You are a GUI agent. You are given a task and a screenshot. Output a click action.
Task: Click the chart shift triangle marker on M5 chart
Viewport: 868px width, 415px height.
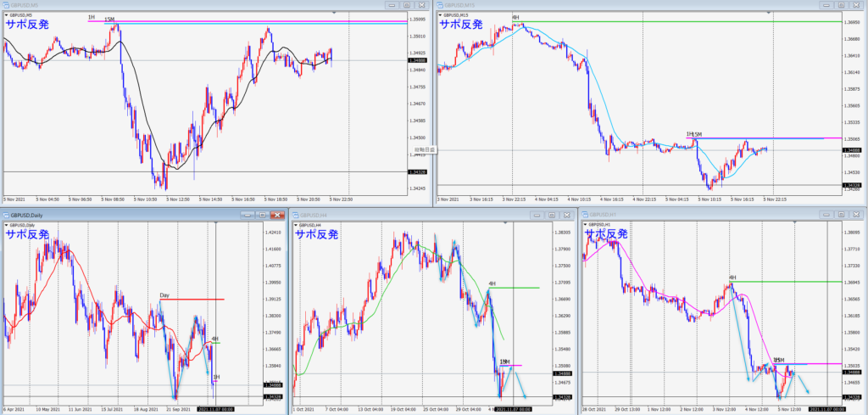[333, 12]
